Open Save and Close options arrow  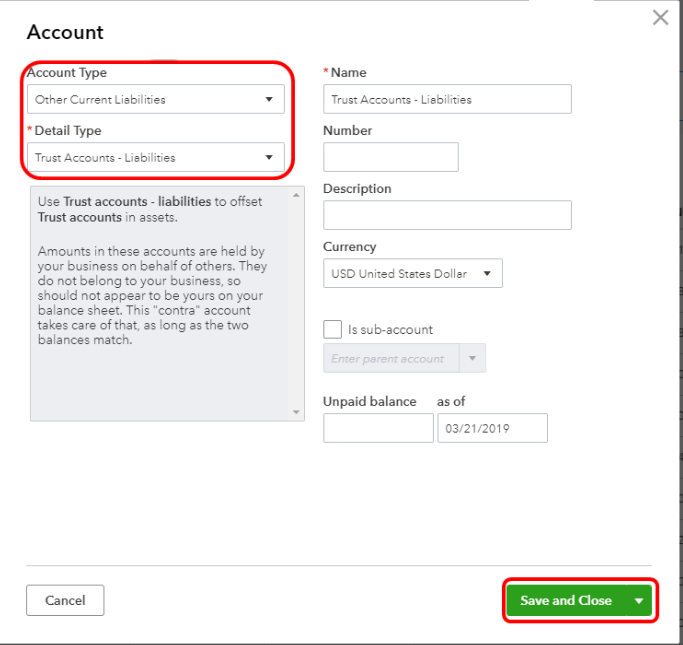tap(639, 600)
